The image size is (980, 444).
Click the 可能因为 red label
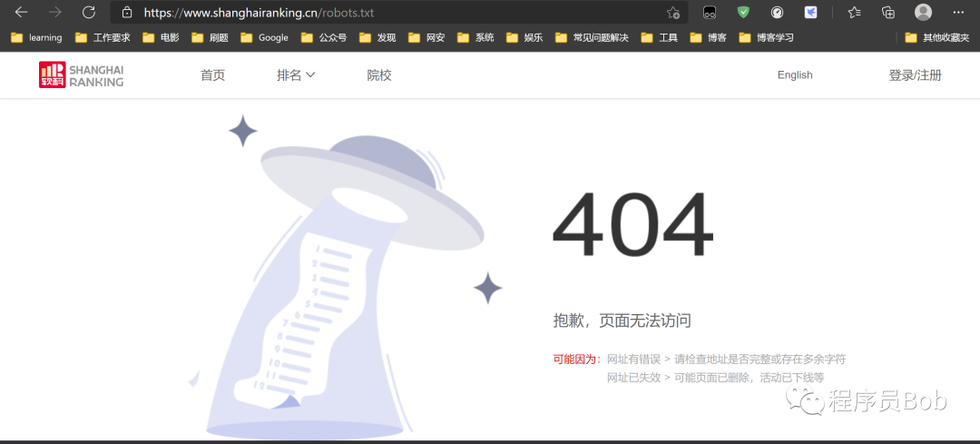[x=577, y=359]
